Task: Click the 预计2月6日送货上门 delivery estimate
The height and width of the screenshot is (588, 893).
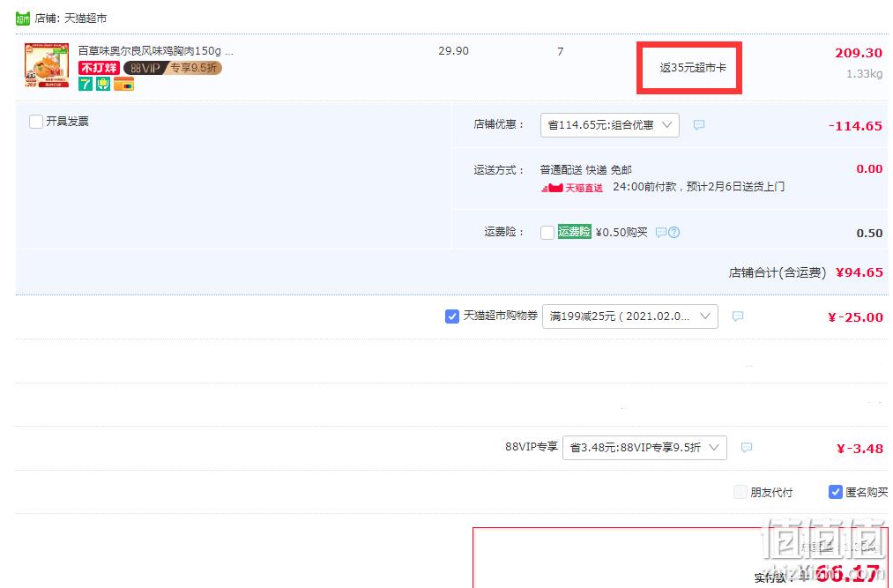Action: point(736,186)
